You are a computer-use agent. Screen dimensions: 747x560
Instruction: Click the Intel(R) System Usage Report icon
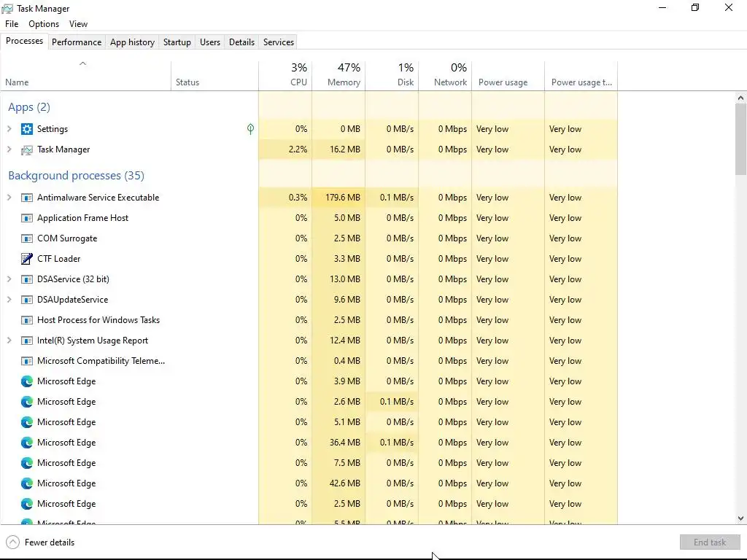coord(27,341)
